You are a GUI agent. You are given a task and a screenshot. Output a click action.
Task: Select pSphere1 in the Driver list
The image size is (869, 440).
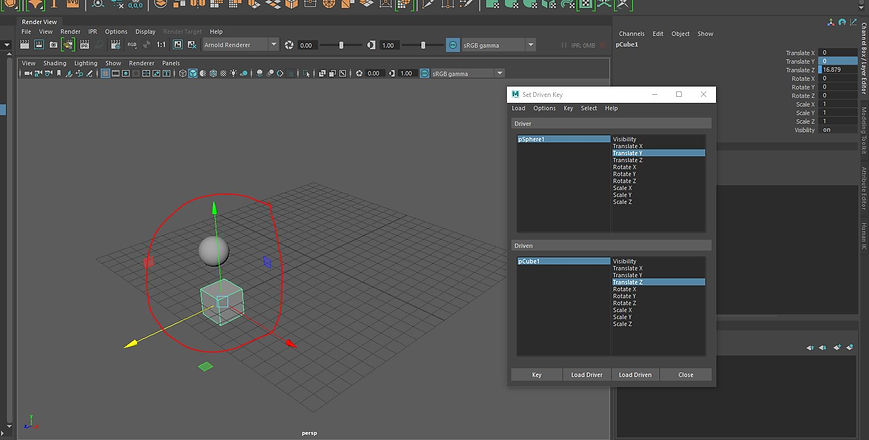tap(563, 139)
